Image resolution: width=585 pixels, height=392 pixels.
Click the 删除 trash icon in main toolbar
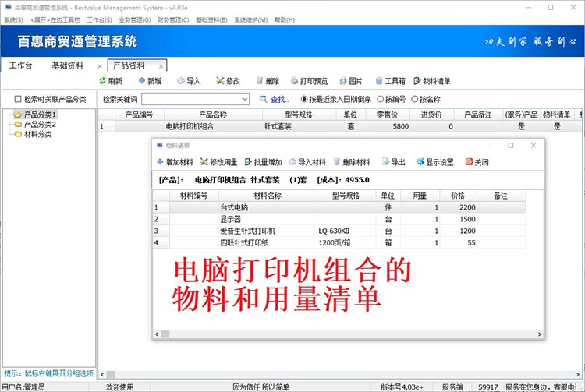pos(260,81)
